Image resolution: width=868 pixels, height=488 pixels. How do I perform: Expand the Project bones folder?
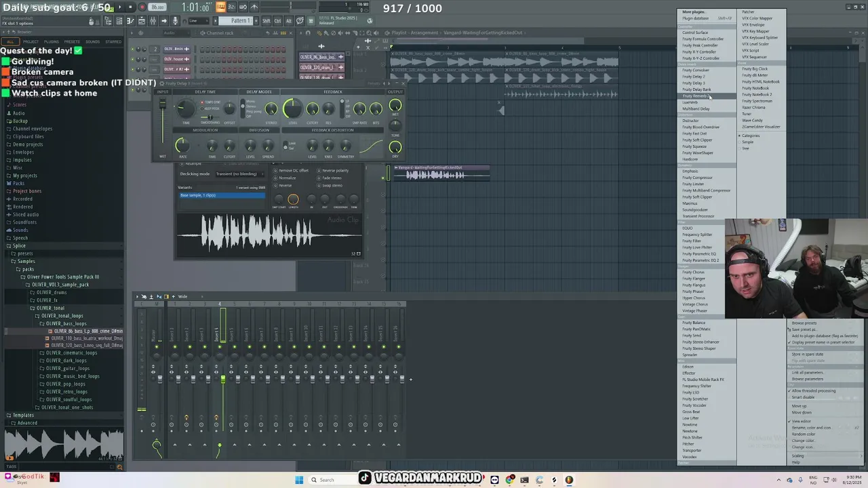coord(27,191)
